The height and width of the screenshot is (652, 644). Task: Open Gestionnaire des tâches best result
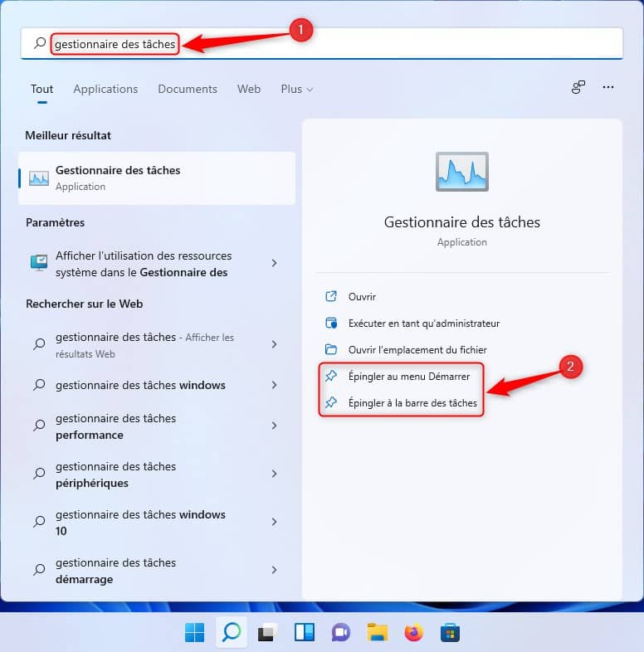click(x=157, y=178)
